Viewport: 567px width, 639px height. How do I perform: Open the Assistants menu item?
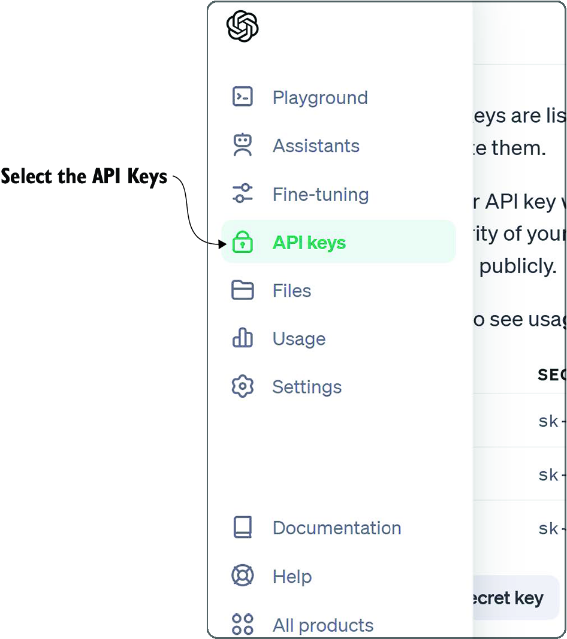pyautogui.click(x=316, y=146)
